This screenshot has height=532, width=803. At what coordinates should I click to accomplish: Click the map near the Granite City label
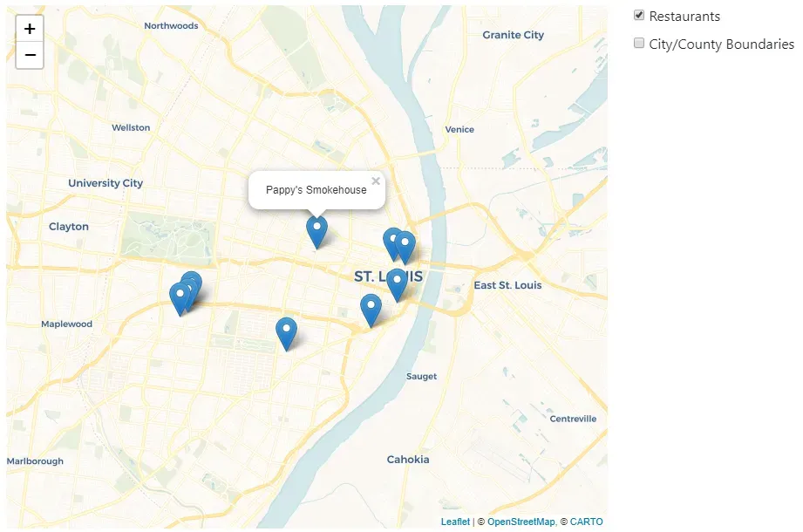tap(512, 35)
